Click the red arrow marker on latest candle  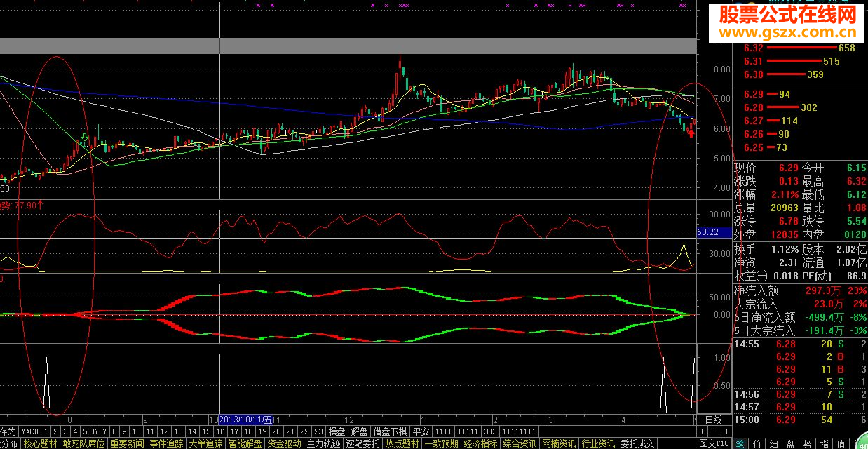[691, 133]
